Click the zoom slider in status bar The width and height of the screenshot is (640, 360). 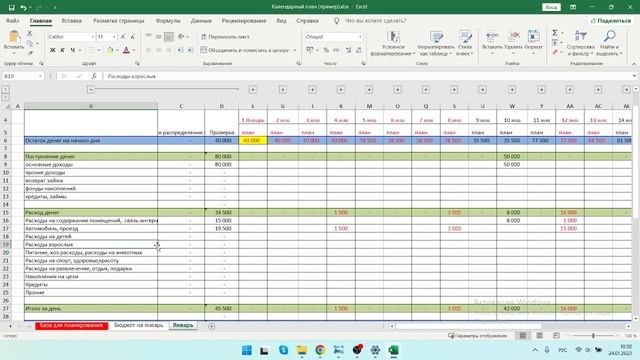click(594, 336)
